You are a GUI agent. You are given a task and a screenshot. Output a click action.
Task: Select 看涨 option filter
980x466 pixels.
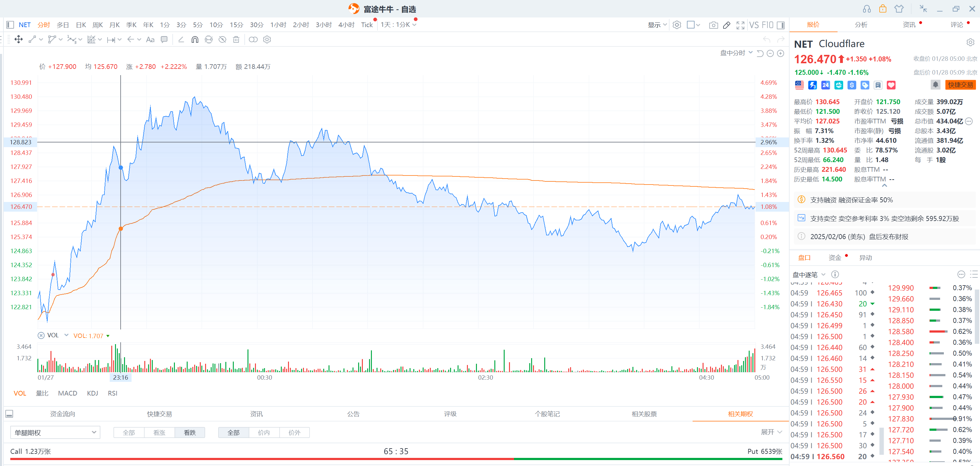159,433
